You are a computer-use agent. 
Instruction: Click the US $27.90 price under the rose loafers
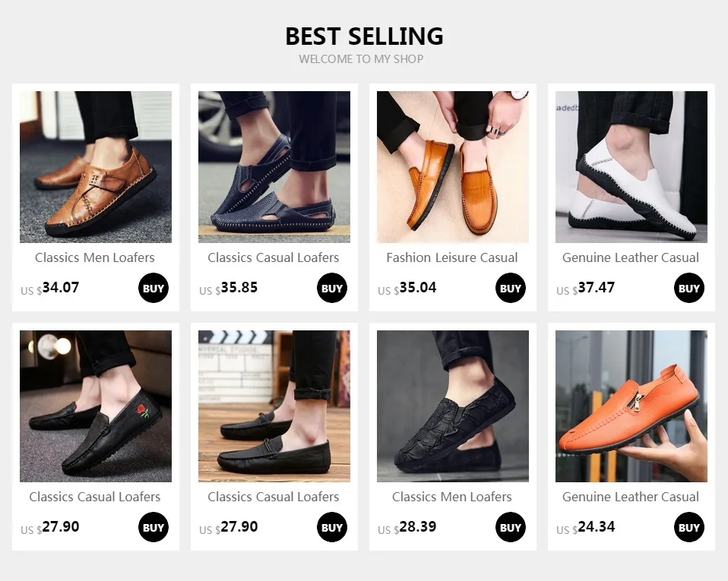pyautogui.click(x=49, y=527)
